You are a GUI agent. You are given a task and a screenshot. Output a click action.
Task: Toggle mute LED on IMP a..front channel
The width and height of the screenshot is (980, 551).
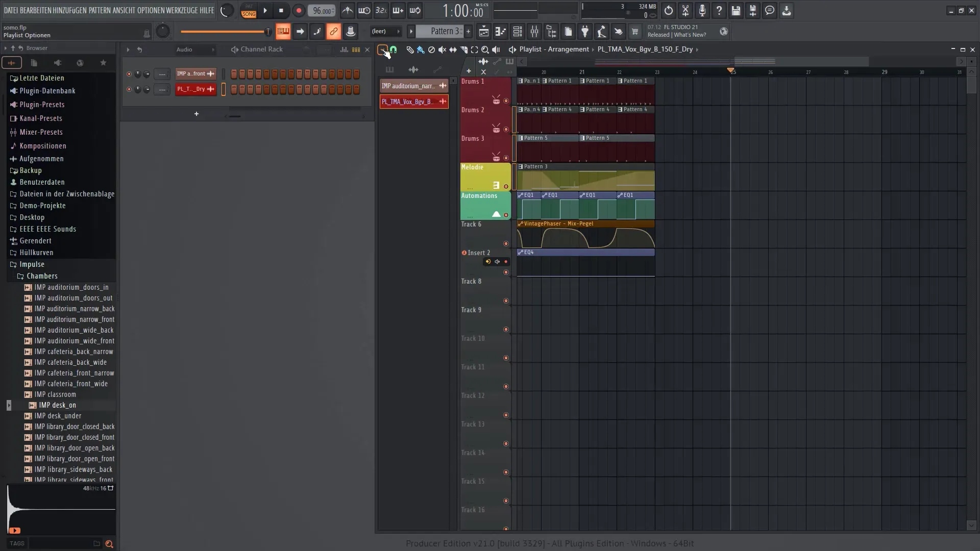pos(129,74)
